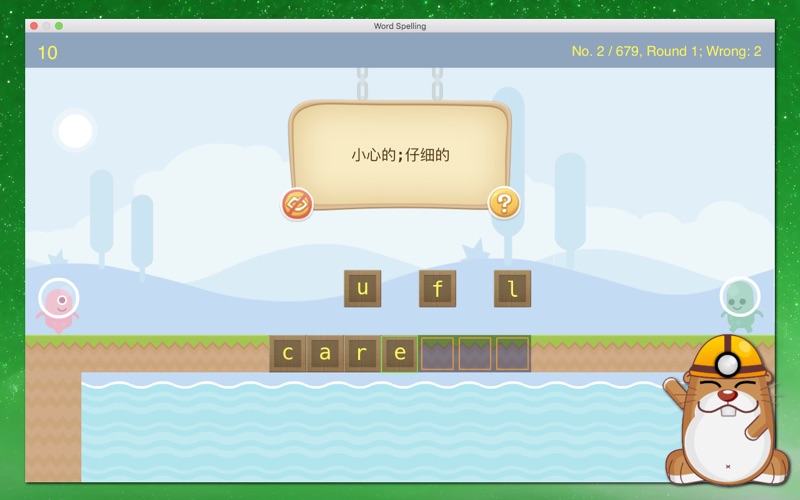
Task: Pick the floating letter tile 'u'
Action: (363, 288)
